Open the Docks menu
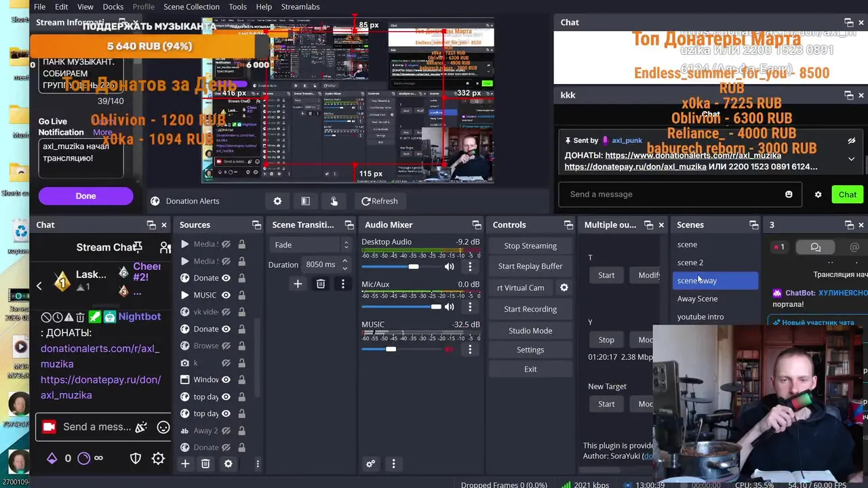Image resolution: width=868 pixels, height=488 pixels. point(113,7)
